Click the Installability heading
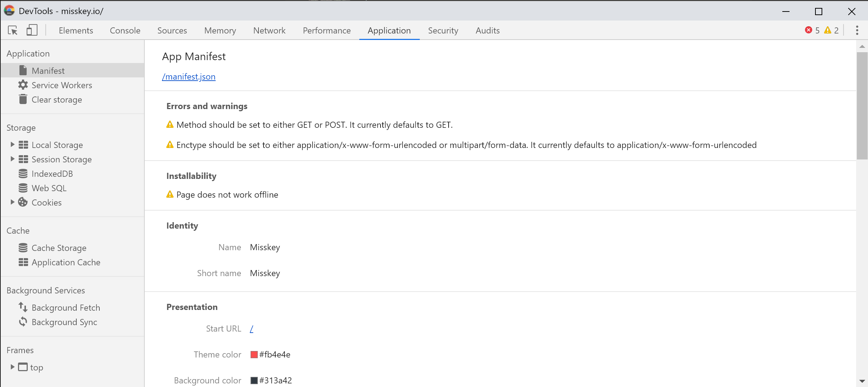The height and width of the screenshot is (387, 868). click(191, 176)
